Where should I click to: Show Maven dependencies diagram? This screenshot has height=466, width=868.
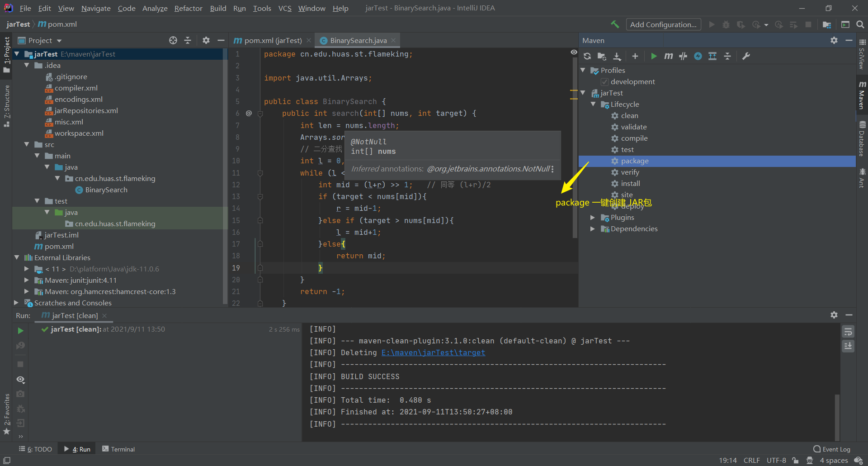[x=712, y=56]
